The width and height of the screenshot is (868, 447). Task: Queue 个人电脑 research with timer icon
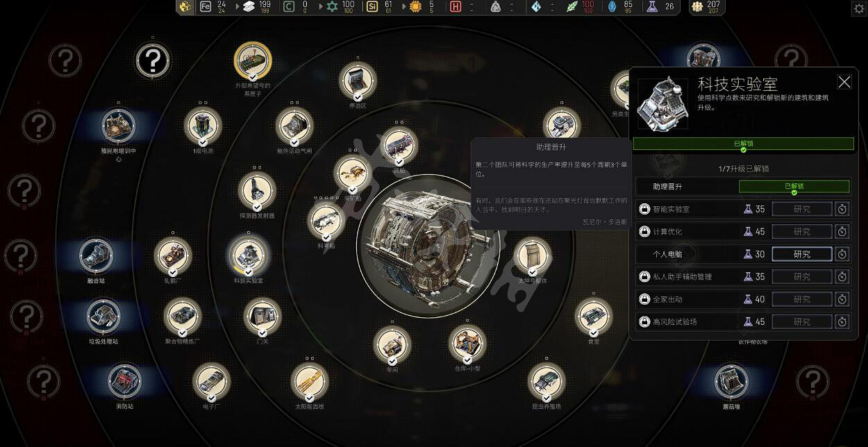(x=842, y=254)
